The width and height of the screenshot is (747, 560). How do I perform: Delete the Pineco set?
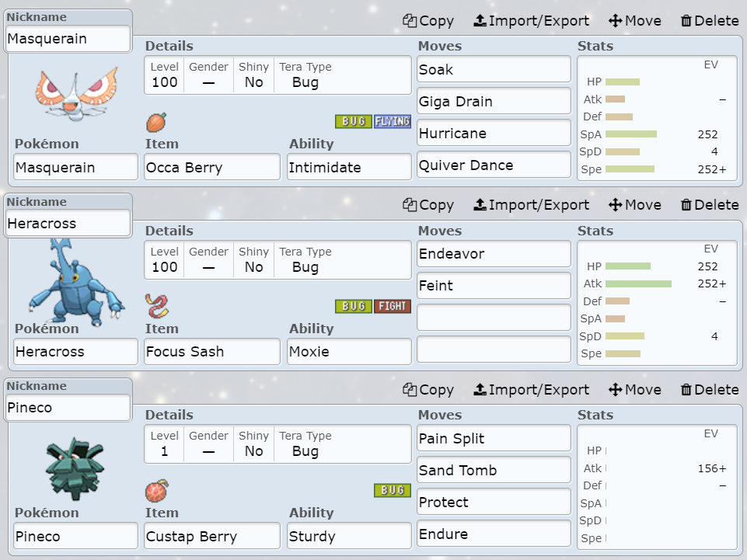[710, 390]
